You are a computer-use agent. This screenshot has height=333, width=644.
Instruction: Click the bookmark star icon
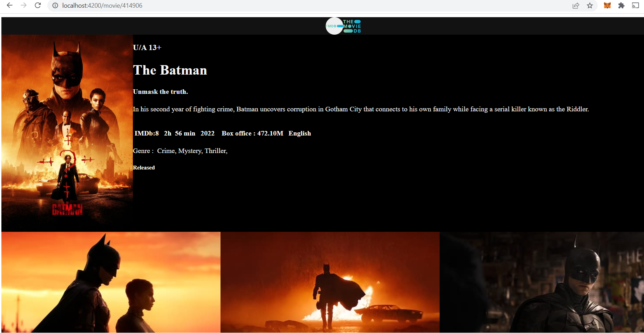tap(590, 6)
